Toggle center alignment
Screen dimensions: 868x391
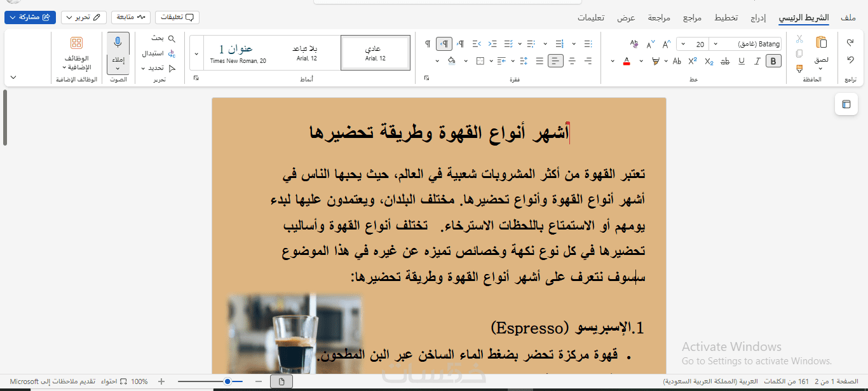(x=572, y=61)
